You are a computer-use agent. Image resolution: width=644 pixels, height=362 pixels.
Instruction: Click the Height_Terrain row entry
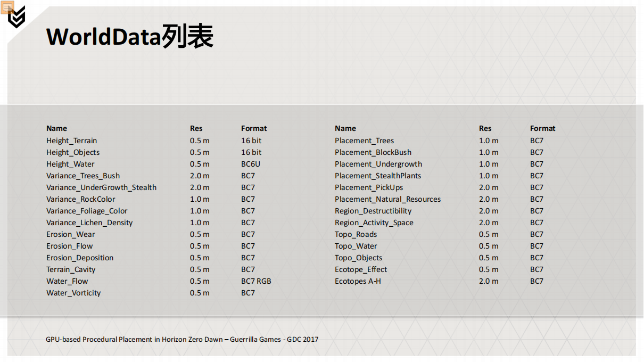[x=71, y=141]
